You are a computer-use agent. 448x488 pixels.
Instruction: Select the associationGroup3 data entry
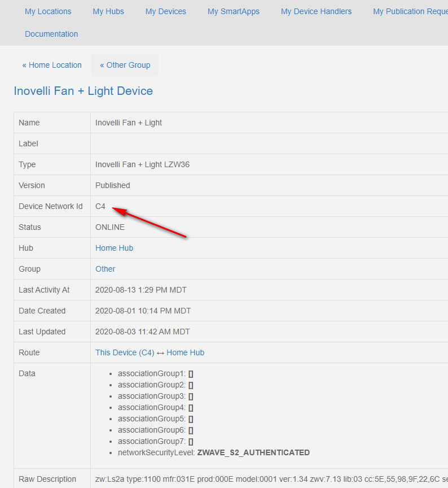pyautogui.click(x=156, y=396)
